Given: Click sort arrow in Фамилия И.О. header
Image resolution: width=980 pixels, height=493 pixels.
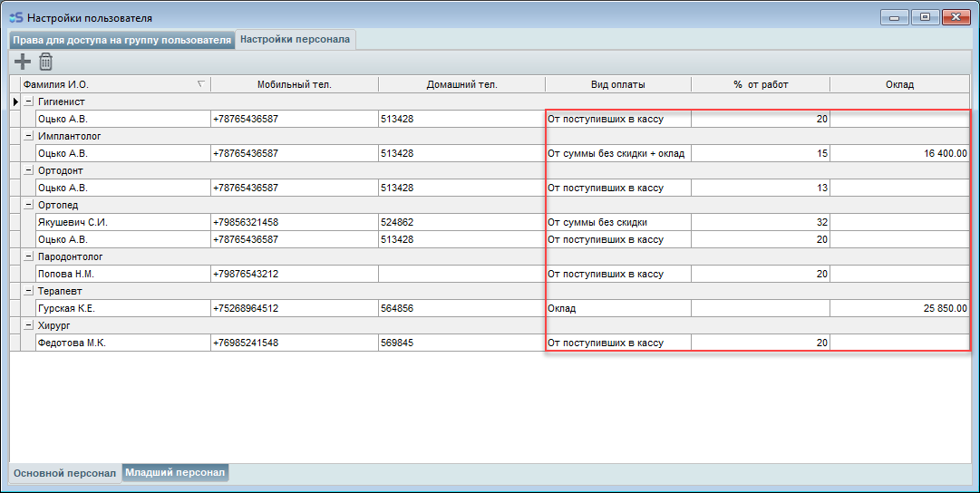Looking at the screenshot, I should coord(200,84).
